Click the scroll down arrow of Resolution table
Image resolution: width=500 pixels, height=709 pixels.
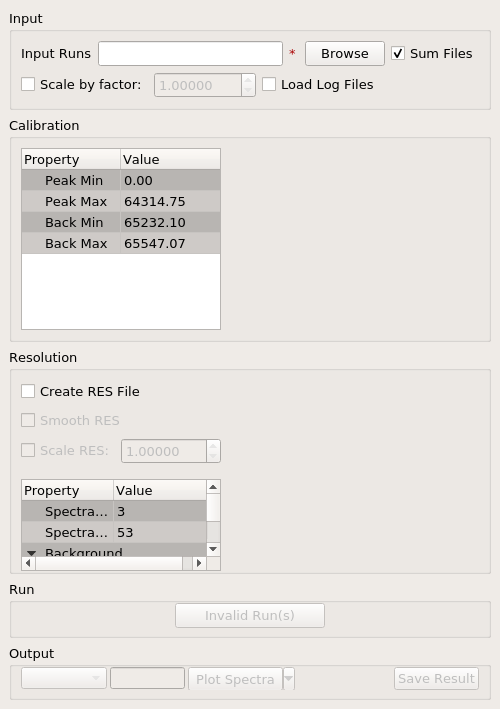[213, 549]
